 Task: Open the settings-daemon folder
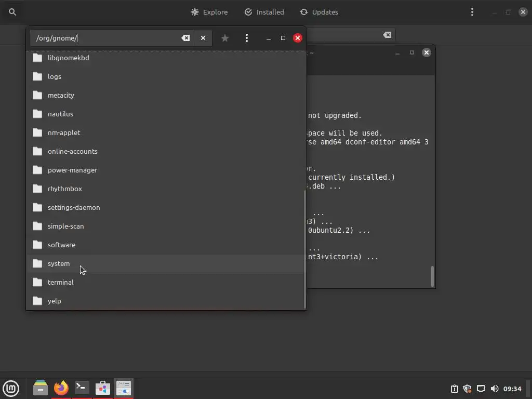point(165,207)
